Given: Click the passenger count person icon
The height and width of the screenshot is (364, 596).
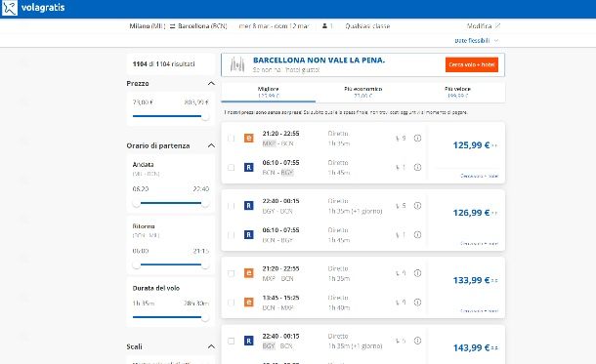Looking at the screenshot, I should pos(324,25).
